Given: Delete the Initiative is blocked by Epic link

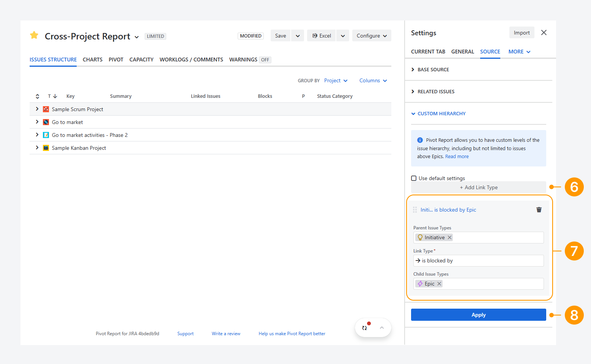Looking at the screenshot, I should pyautogui.click(x=539, y=210).
